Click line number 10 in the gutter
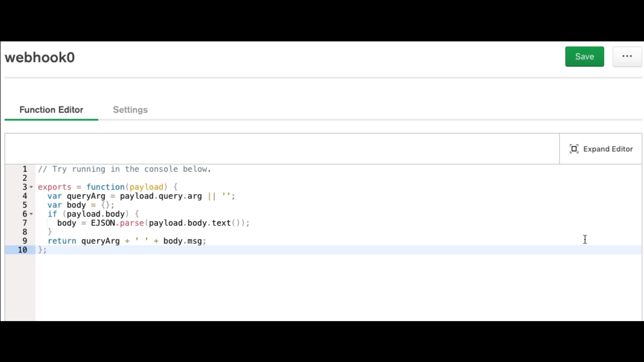 coord(22,250)
